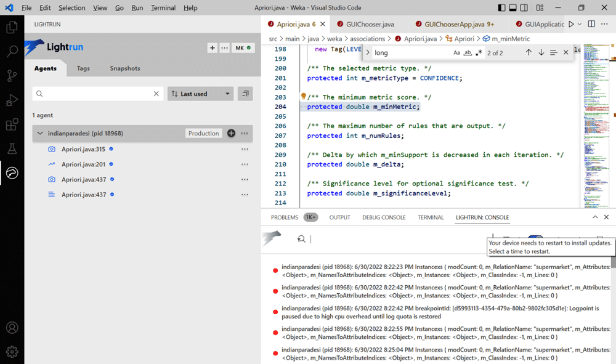Open Source Control in activity bar

(x=12, y=76)
